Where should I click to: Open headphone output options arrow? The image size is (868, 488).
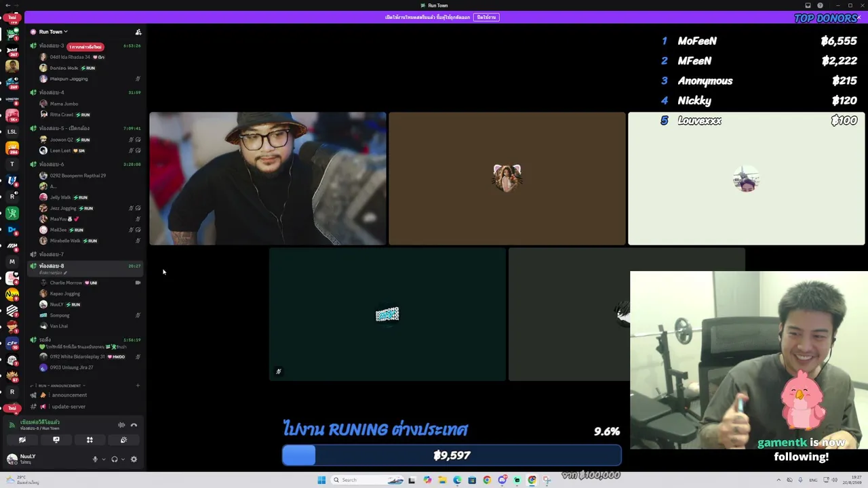pos(123,460)
